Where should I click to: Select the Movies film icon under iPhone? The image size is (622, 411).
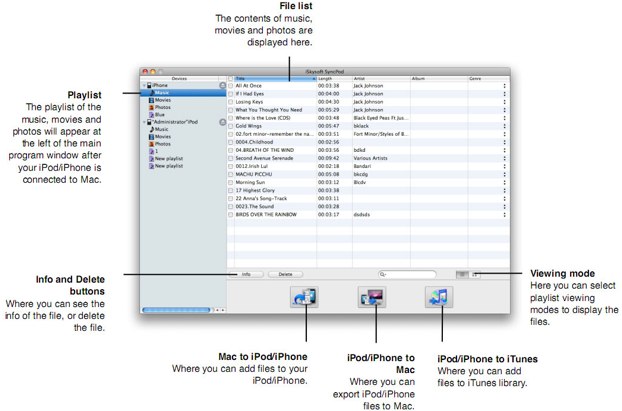(x=152, y=100)
